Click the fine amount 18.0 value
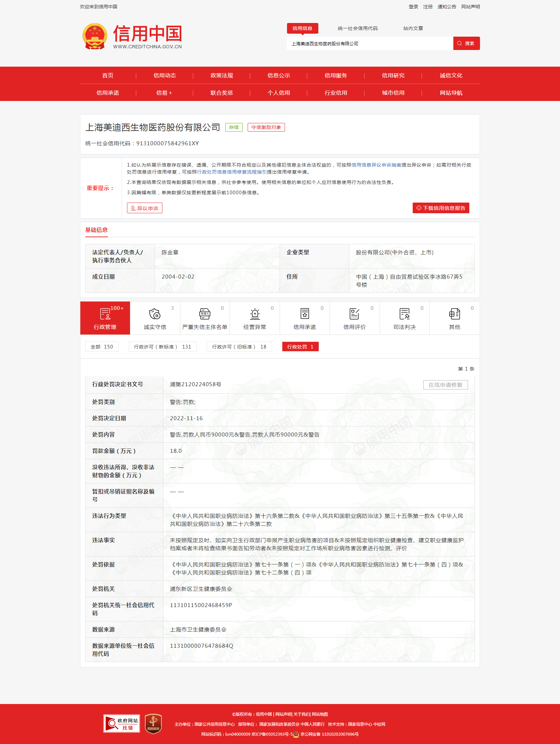Screen dimensions: 560x744 tap(176, 451)
